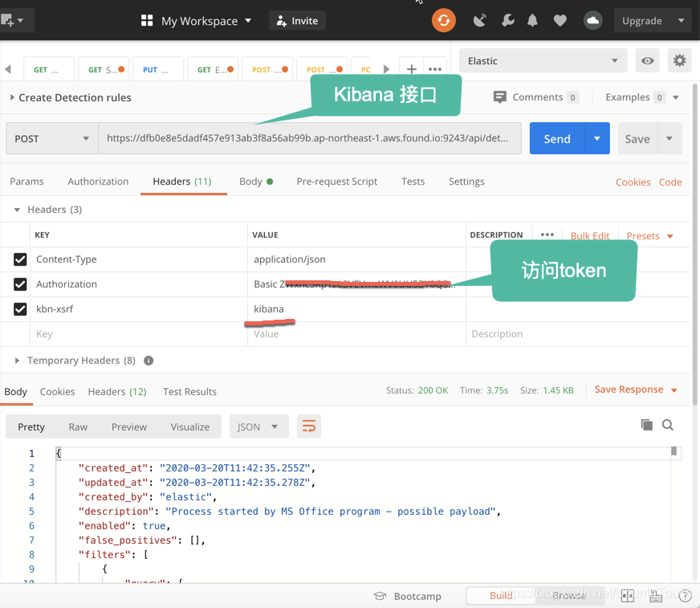
Task: Toggle the kbn-xsrf header checkbox
Action: pyautogui.click(x=20, y=309)
